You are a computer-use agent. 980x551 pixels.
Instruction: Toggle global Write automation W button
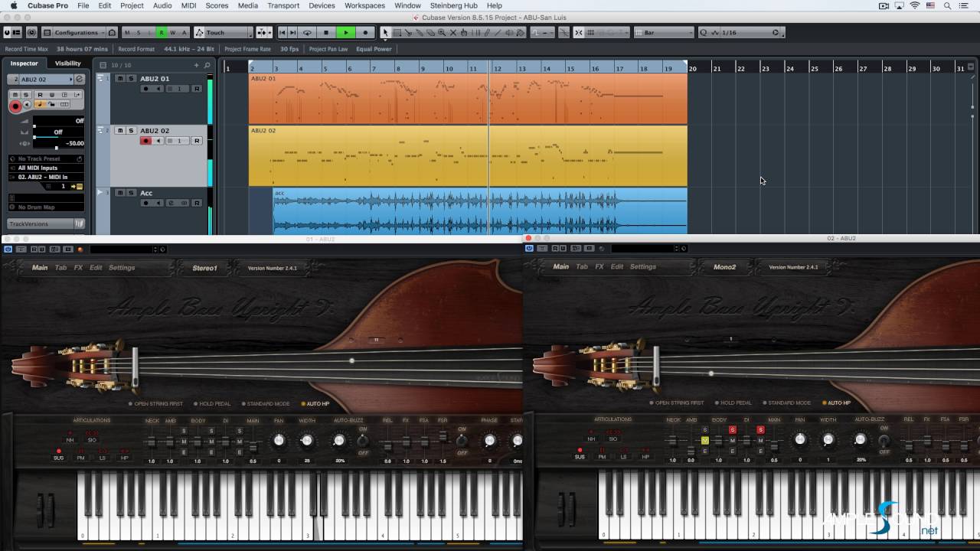(x=172, y=33)
